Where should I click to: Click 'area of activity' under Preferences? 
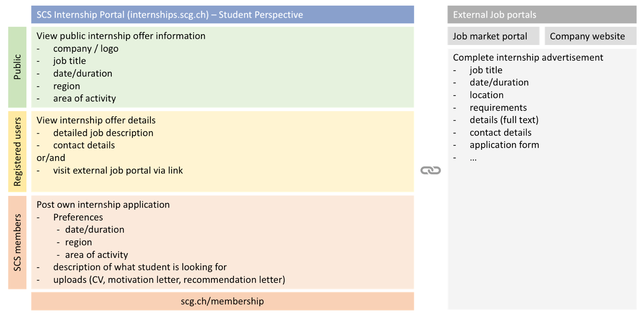click(x=97, y=255)
